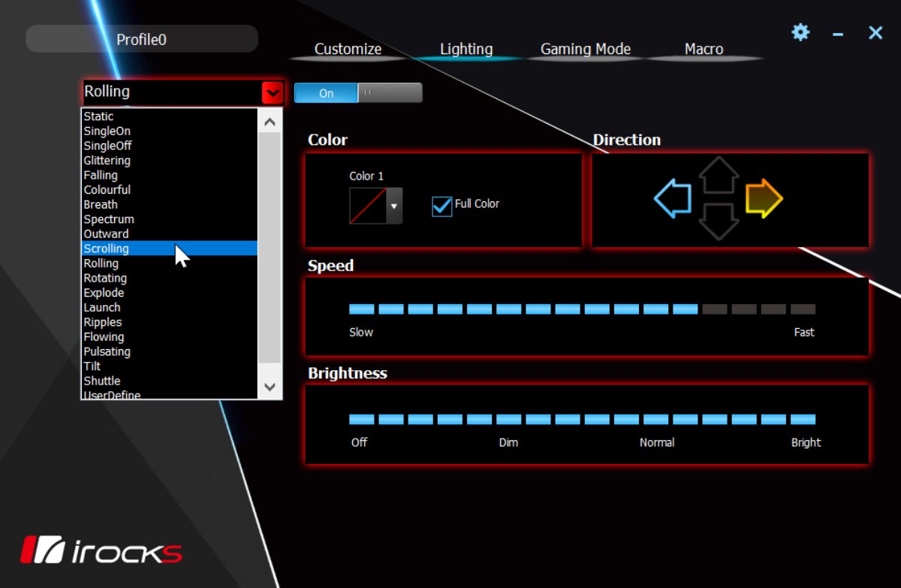901x588 pixels.
Task: Switch lighting toggle to On
Action: point(326,93)
